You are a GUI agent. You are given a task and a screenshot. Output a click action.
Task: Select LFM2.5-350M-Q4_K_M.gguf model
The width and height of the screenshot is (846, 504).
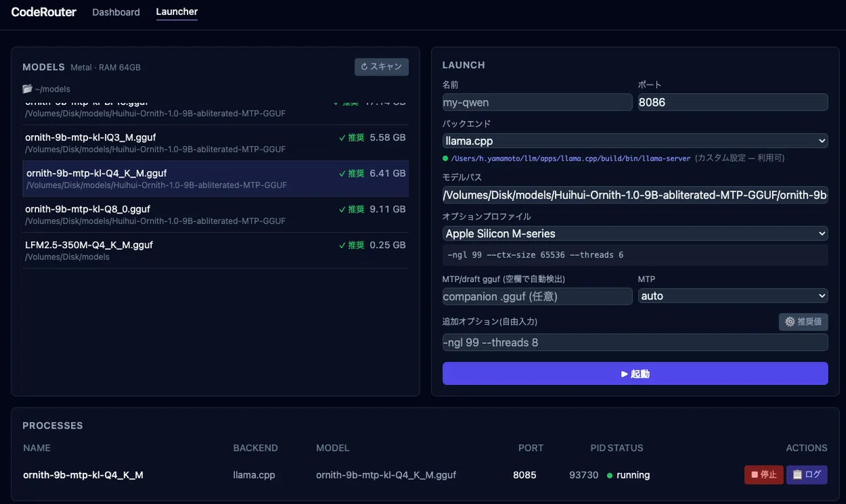pos(216,251)
